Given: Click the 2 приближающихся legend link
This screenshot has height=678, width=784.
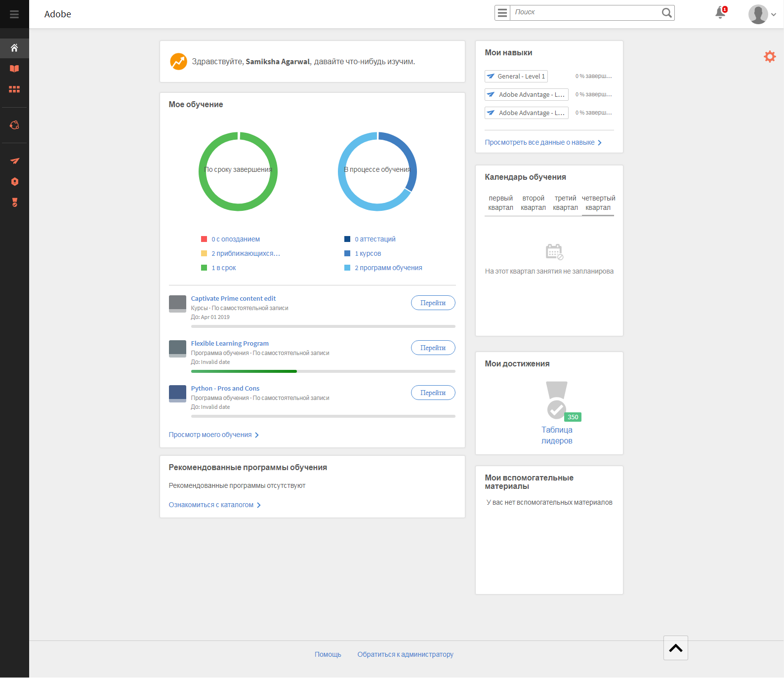Looking at the screenshot, I should (x=246, y=253).
